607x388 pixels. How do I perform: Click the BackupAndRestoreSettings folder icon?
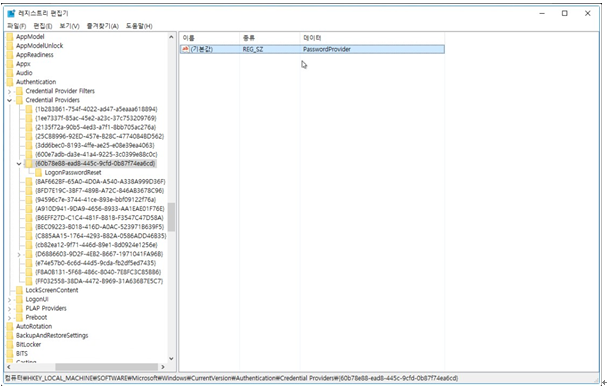point(10,336)
